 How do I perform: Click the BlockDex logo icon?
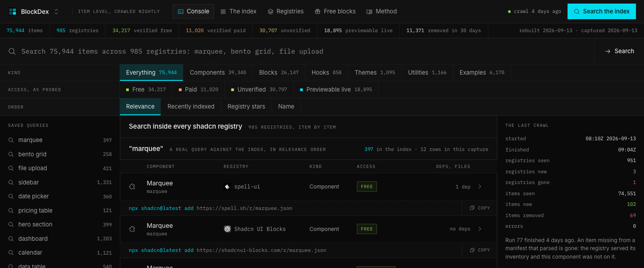(13, 12)
